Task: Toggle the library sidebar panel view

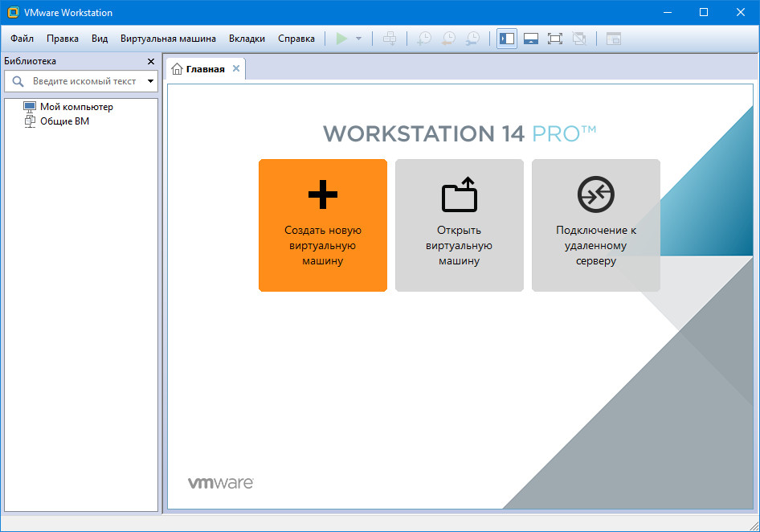Action: pos(507,39)
